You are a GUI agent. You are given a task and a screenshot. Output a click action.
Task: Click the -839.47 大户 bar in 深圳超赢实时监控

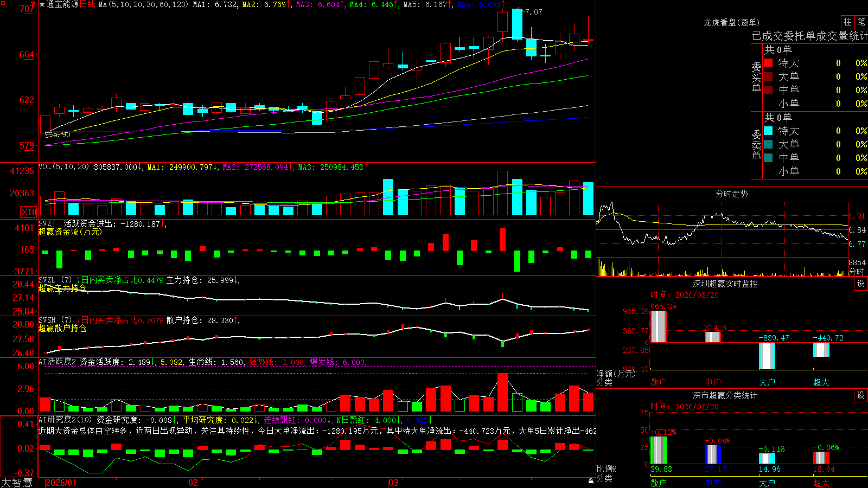point(767,356)
